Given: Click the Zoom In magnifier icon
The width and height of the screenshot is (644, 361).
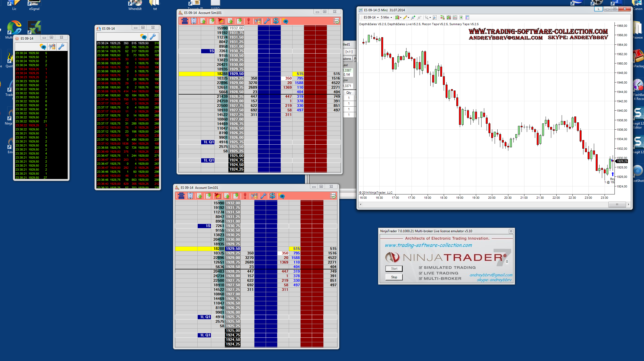Looking at the screenshot, I should point(413,17).
